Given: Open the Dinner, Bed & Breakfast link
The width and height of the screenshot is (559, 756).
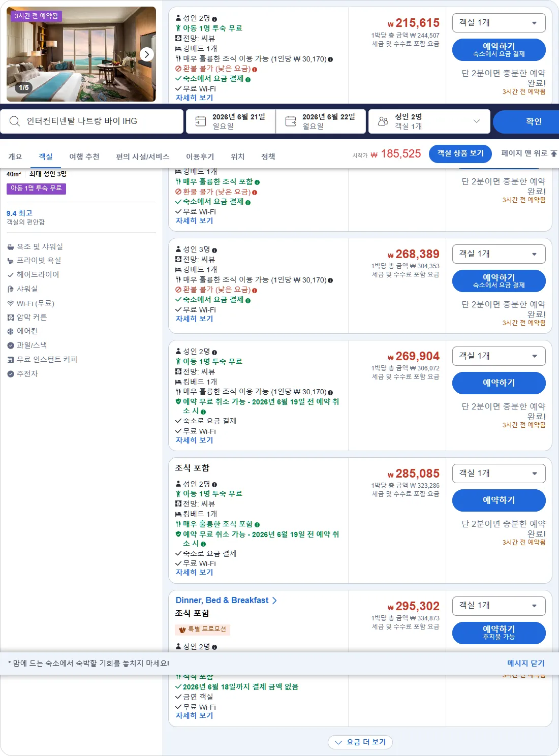Looking at the screenshot, I should [x=226, y=601].
